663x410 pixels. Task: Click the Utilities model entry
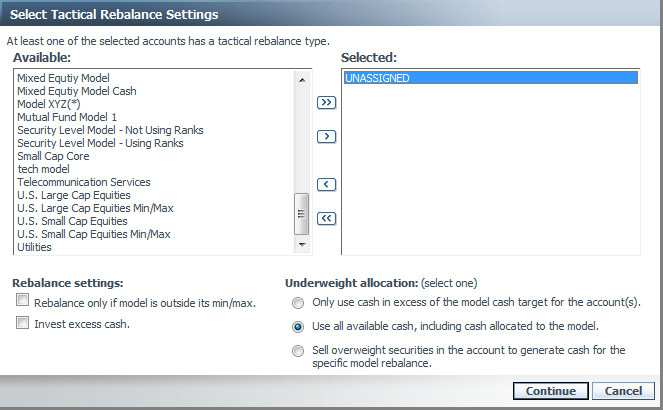pos(34,247)
